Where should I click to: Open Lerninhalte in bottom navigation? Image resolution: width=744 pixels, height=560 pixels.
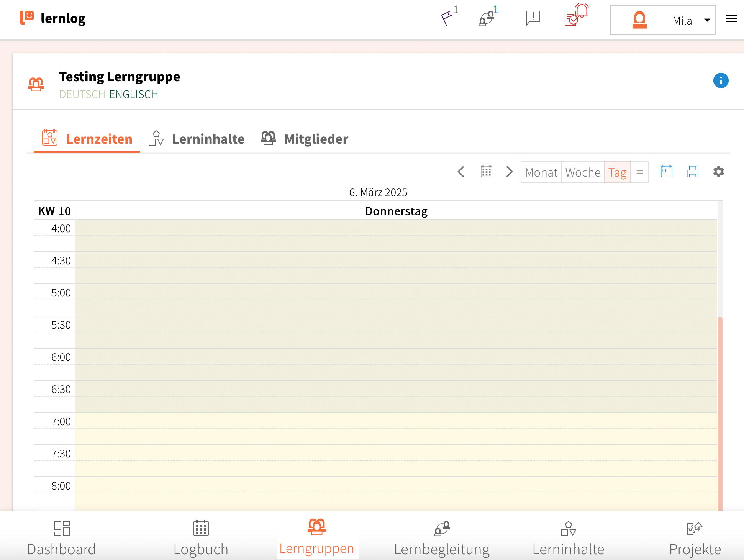click(568, 539)
